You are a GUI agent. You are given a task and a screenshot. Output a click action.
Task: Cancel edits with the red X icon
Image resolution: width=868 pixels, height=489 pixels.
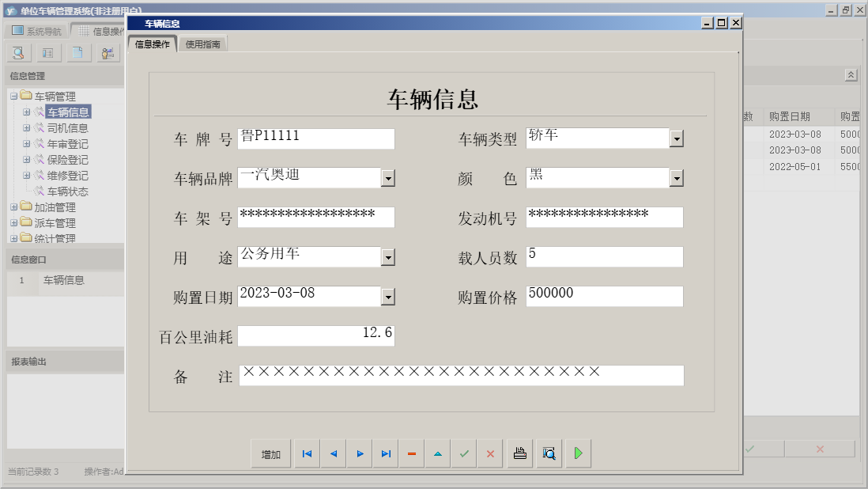pyautogui.click(x=489, y=453)
